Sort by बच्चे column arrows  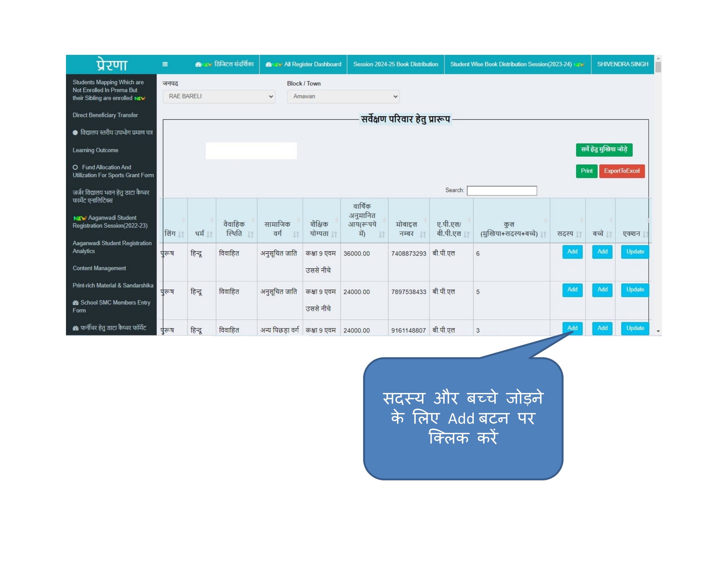coord(609,234)
